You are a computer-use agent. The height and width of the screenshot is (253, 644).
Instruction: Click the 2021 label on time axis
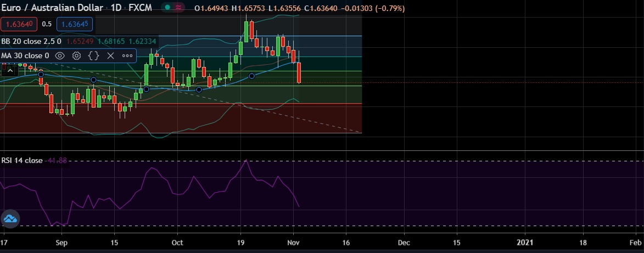point(525,242)
